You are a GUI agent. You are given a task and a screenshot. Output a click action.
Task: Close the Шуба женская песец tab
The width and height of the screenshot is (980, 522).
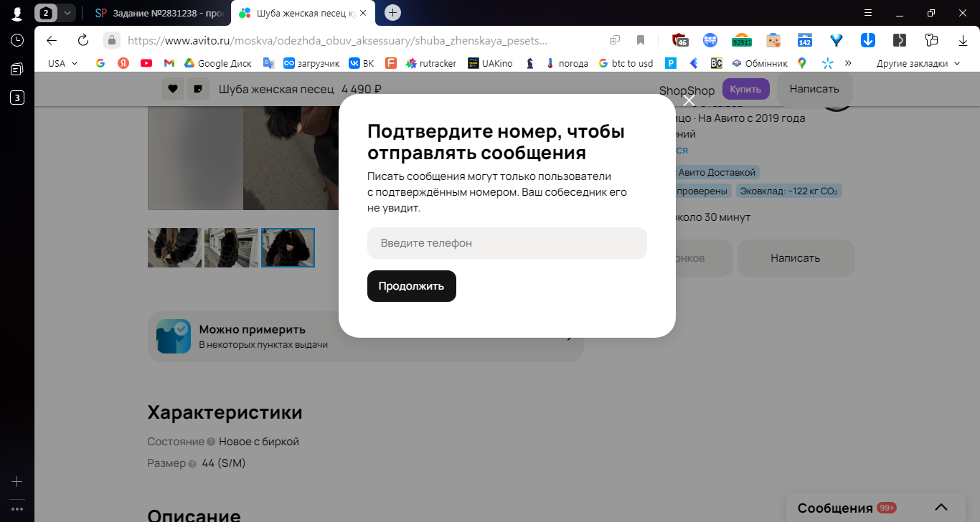(x=363, y=13)
